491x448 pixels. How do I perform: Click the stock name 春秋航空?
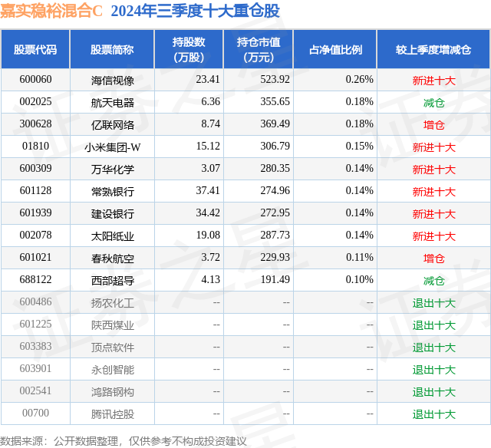113,259
